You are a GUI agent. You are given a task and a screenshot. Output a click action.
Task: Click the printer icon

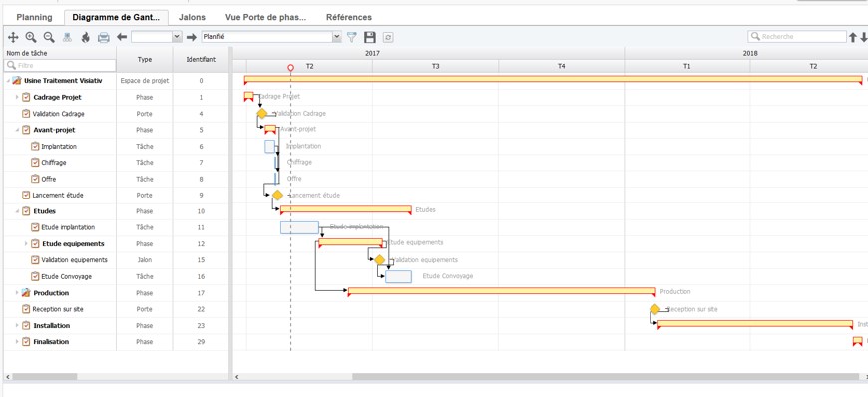point(104,37)
